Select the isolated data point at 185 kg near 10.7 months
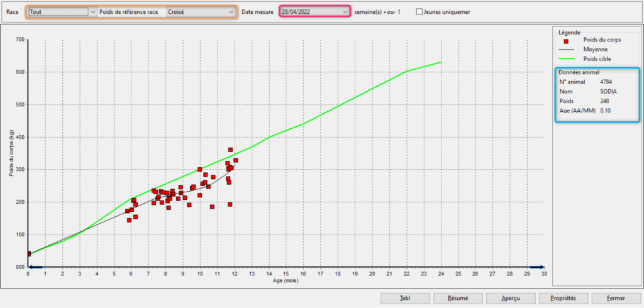 coord(212,207)
